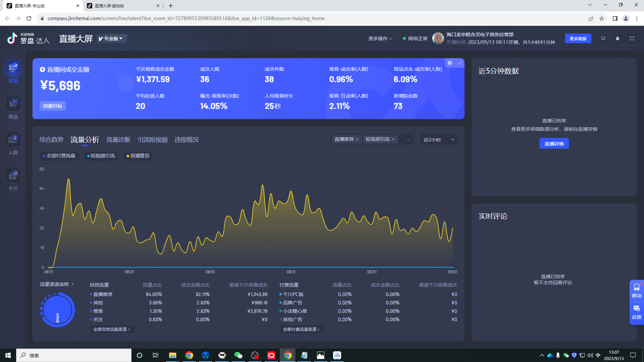Image resolution: width=644 pixels, height=362 pixels.
Task: Open the 专业版 version switcher
Action: coord(112,39)
